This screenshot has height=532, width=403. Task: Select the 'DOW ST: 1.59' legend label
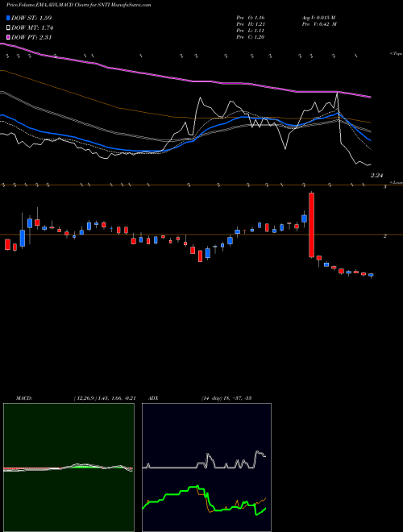pos(31,18)
